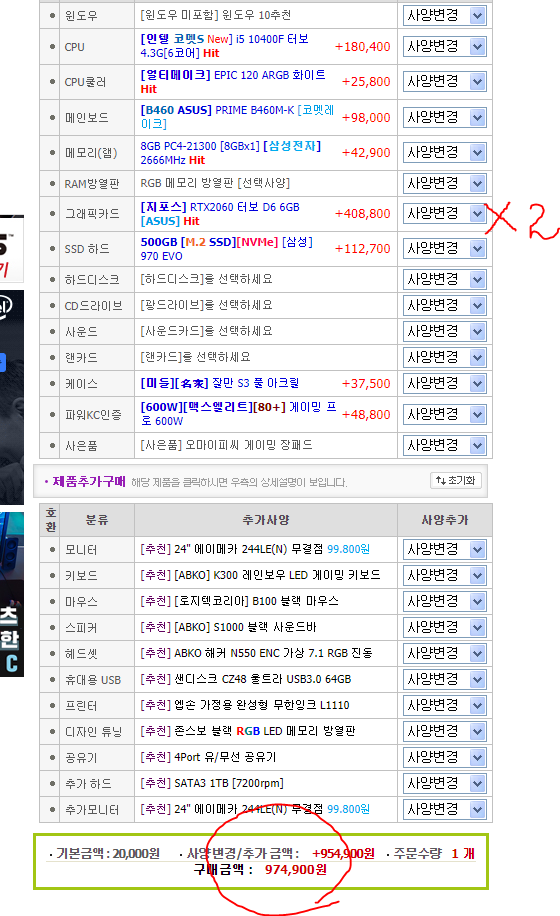Image resolution: width=560 pixels, height=916 pixels.
Task: Open the 추가모니터 사양변경 dropdown
Action: click(x=444, y=809)
